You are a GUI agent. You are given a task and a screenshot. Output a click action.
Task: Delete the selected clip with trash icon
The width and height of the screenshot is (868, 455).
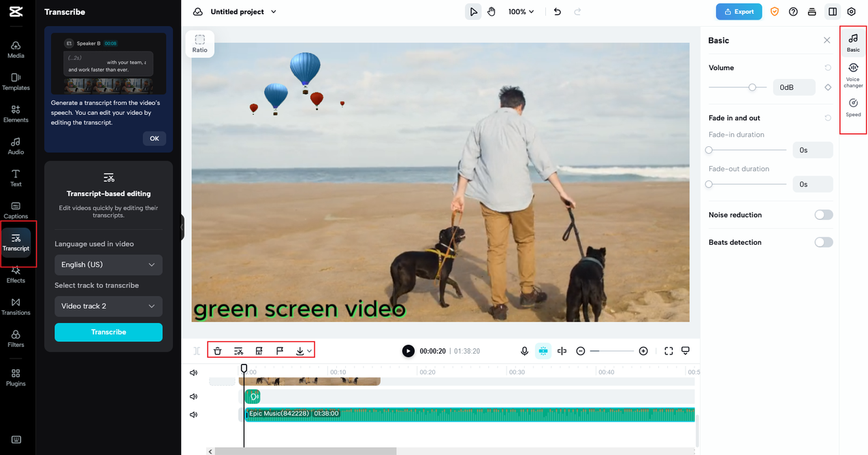click(218, 351)
